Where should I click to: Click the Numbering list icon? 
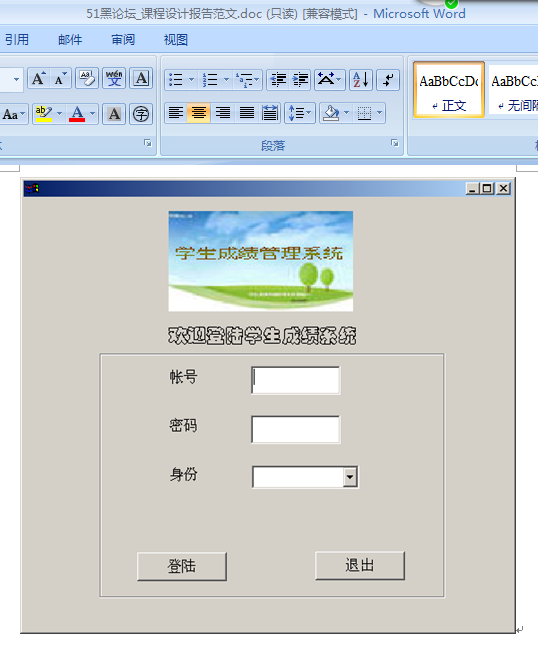coord(210,80)
